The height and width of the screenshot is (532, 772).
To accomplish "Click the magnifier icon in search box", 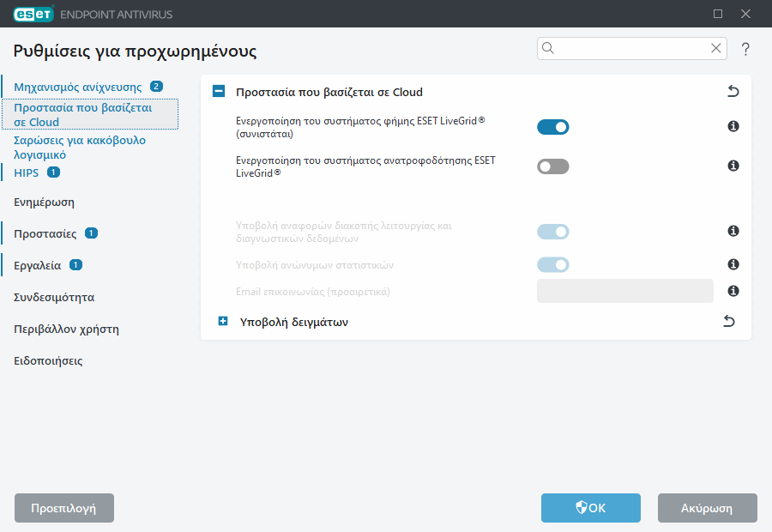I will [548, 48].
